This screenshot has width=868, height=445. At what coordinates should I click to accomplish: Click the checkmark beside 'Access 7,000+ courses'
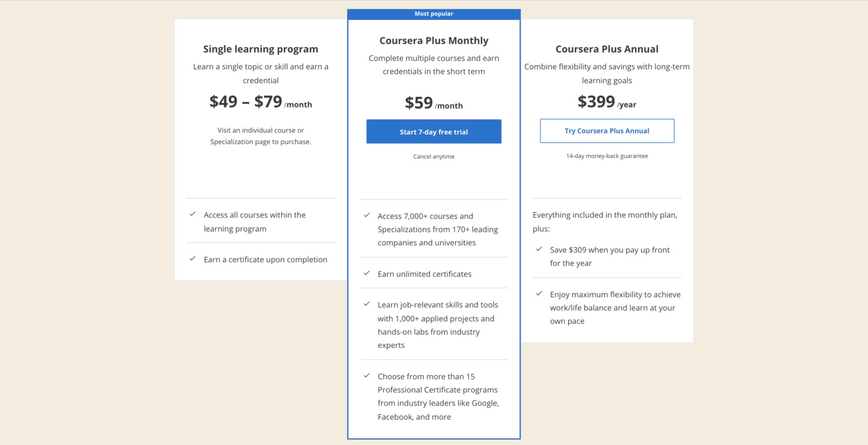click(x=366, y=215)
